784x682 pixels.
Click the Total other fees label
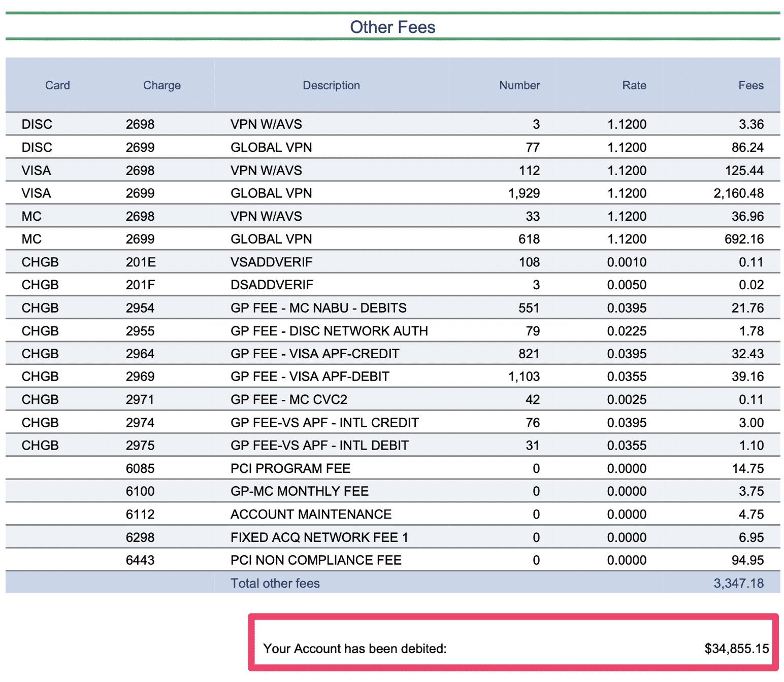tap(275, 583)
